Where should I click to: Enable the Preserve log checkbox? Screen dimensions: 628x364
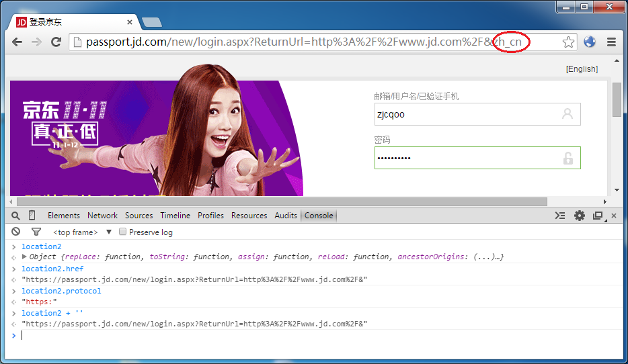(x=122, y=232)
